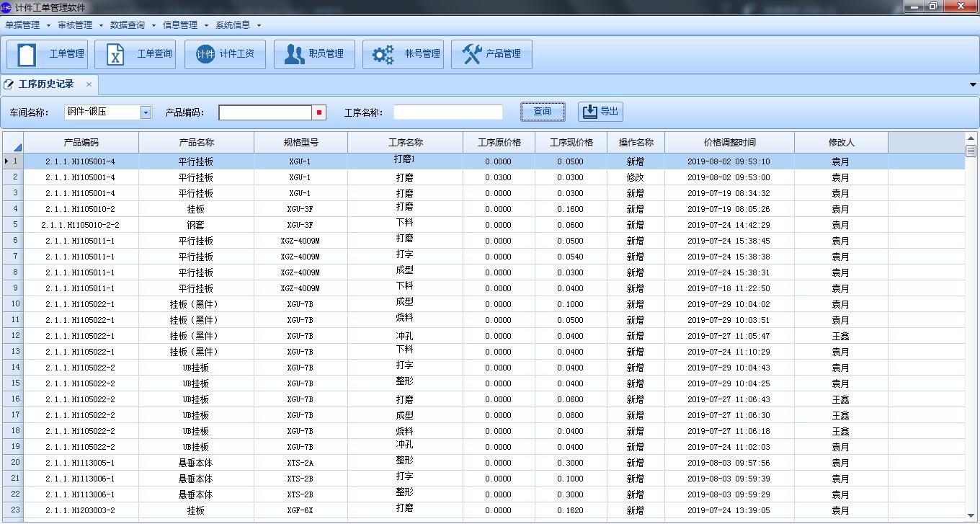
Task: Click the 查询 search button
Action: pyautogui.click(x=543, y=112)
